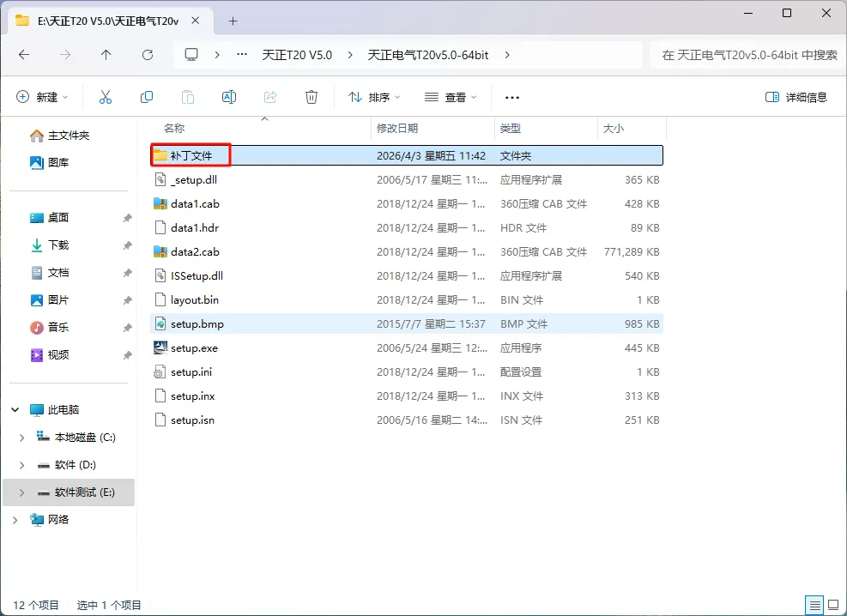Open 视频 in the sidebar

tap(49, 354)
